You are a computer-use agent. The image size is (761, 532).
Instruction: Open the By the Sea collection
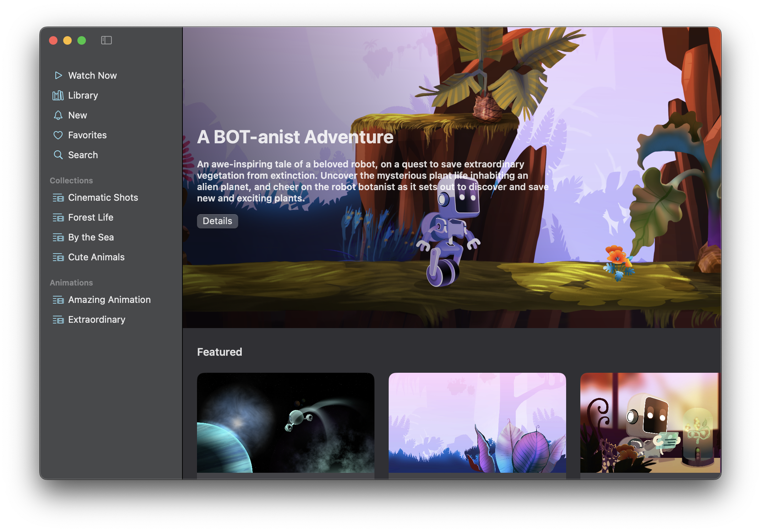tap(111, 237)
